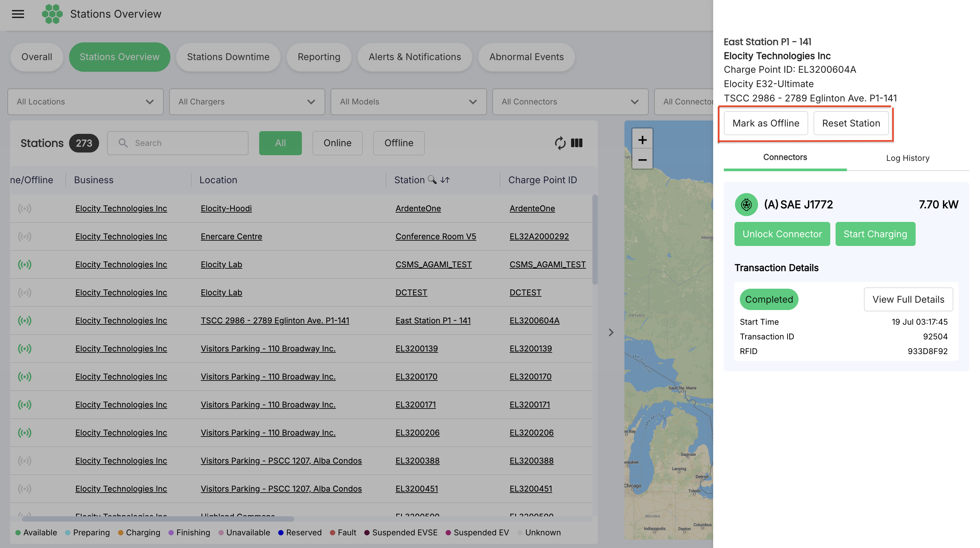
Task: Click the magnifier icon in Search box
Action: click(123, 143)
